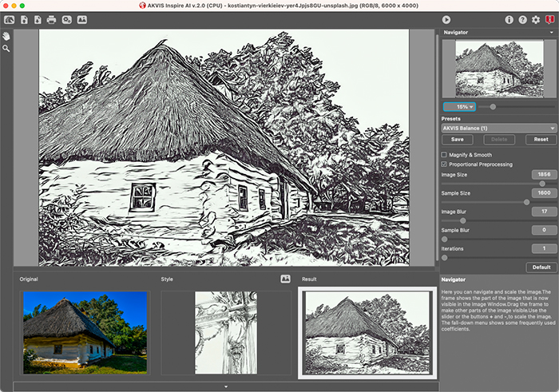Open program info icon
Screen dimensions: 559x392
tap(509, 19)
